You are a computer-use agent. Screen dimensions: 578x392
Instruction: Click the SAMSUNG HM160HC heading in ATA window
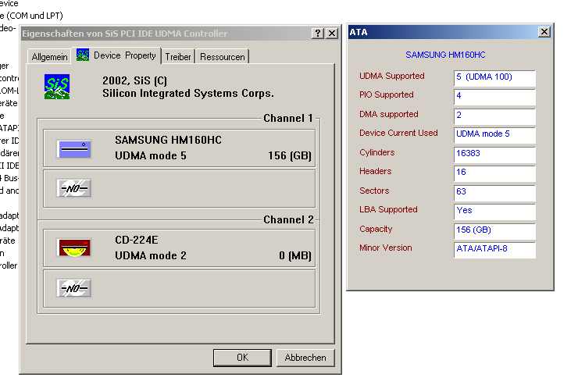(445, 55)
